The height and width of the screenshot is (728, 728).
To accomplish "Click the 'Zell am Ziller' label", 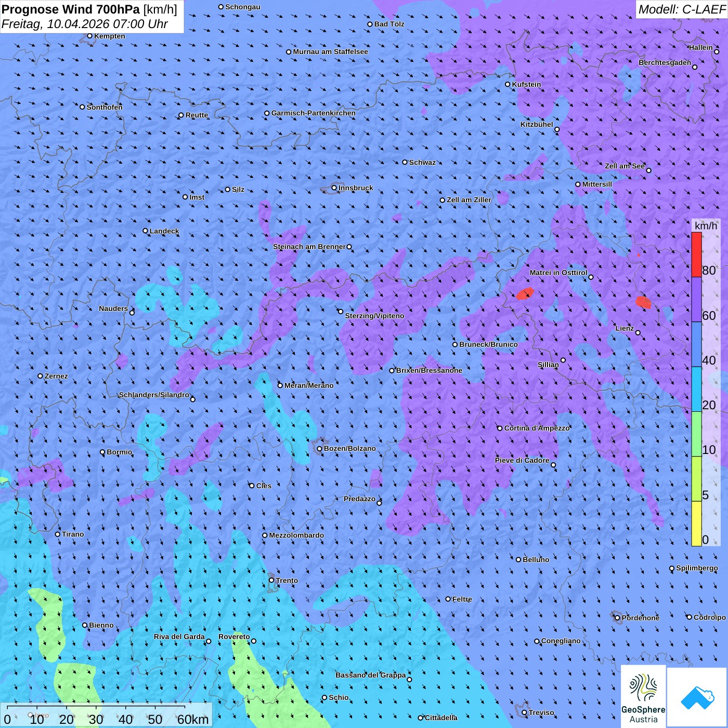I will pos(469,200).
